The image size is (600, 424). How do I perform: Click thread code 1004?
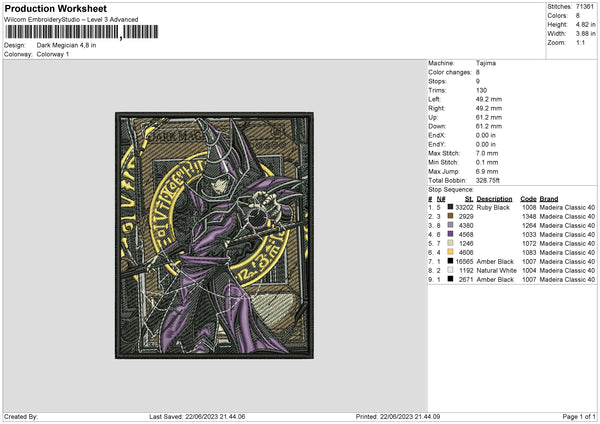point(529,271)
